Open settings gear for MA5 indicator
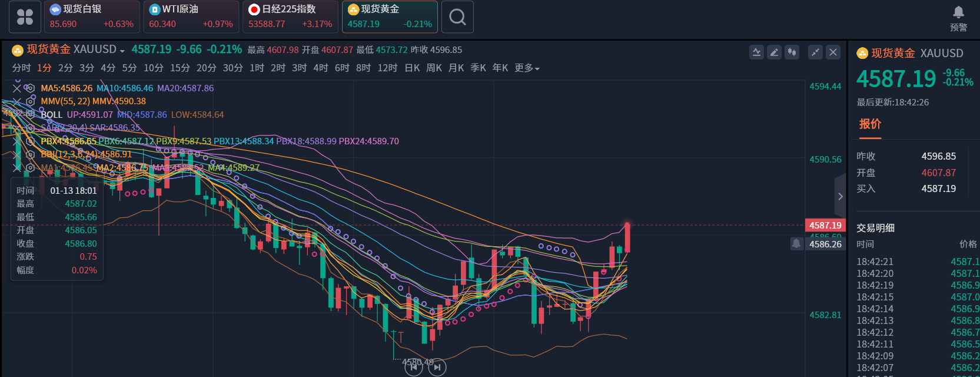This screenshot has width=980, height=377. [30, 88]
